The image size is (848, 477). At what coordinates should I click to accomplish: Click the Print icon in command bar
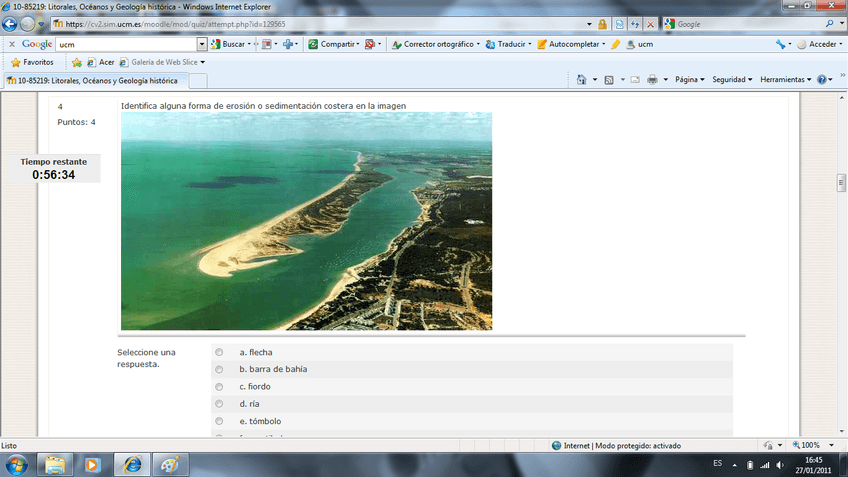point(652,80)
